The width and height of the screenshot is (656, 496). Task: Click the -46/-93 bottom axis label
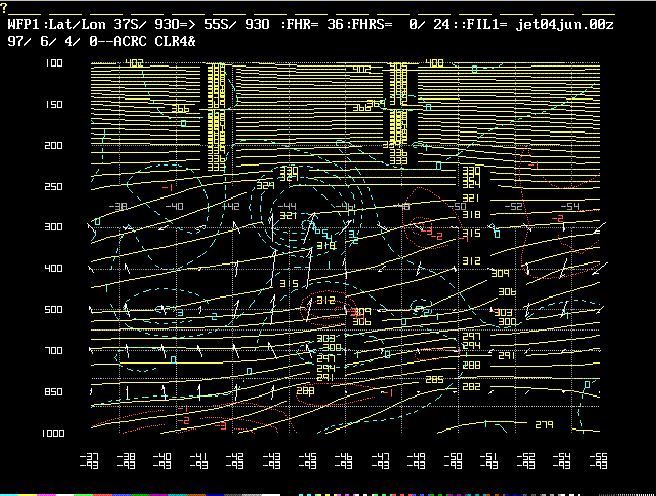pos(343,460)
